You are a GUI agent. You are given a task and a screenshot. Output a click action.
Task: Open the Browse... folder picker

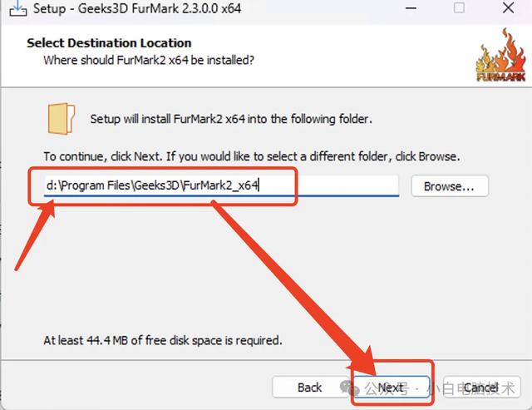tap(450, 186)
